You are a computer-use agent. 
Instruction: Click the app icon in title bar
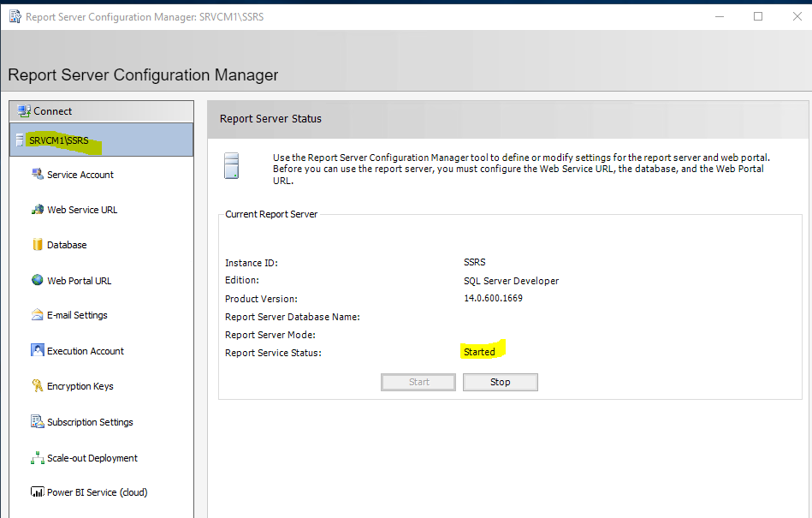point(15,16)
